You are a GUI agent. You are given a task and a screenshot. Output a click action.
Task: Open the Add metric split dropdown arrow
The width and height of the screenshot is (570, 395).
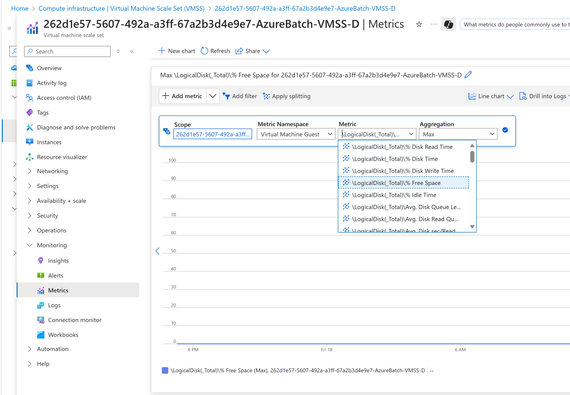pyautogui.click(x=213, y=96)
